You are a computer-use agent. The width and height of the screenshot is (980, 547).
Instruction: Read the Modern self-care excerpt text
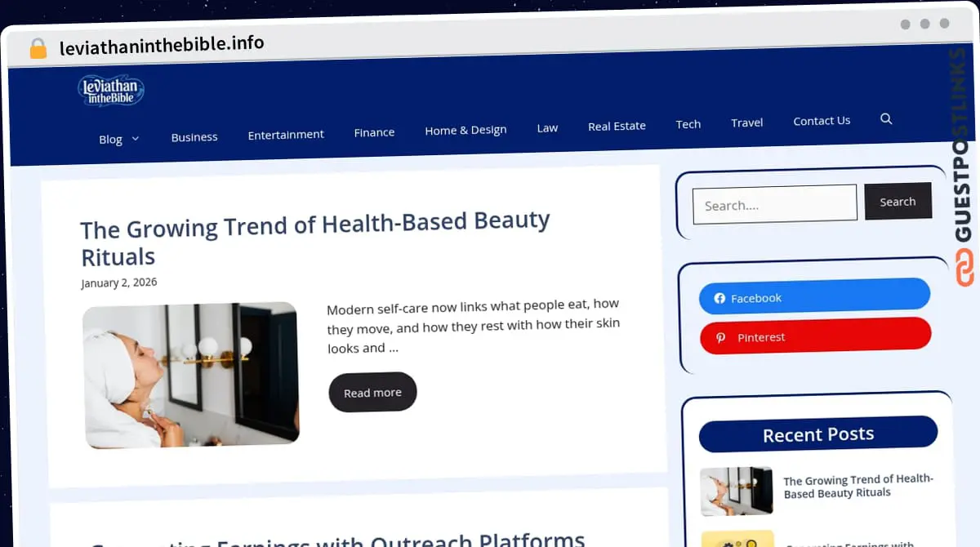(x=474, y=326)
